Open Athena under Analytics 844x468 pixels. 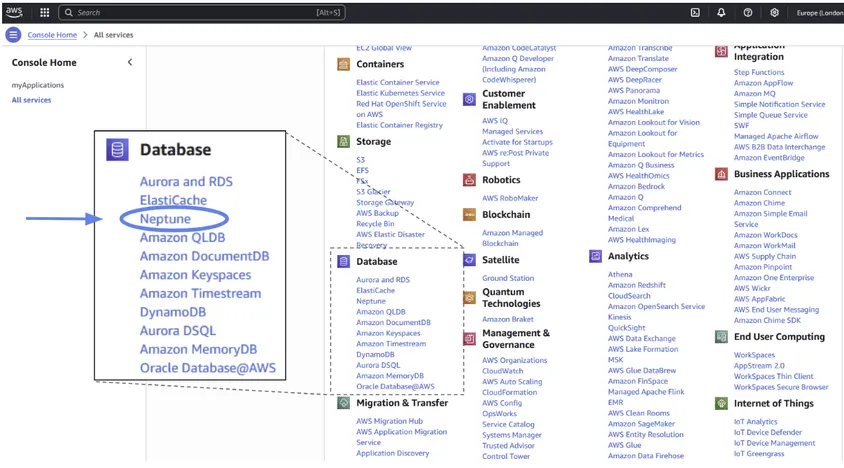(x=620, y=275)
